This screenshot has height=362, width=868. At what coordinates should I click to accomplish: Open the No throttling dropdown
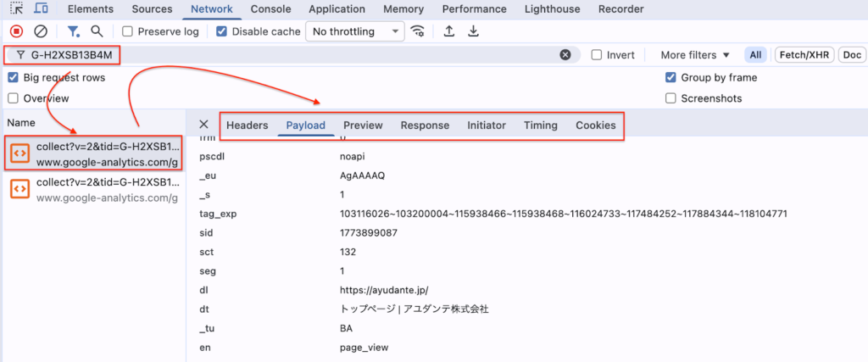(x=355, y=31)
